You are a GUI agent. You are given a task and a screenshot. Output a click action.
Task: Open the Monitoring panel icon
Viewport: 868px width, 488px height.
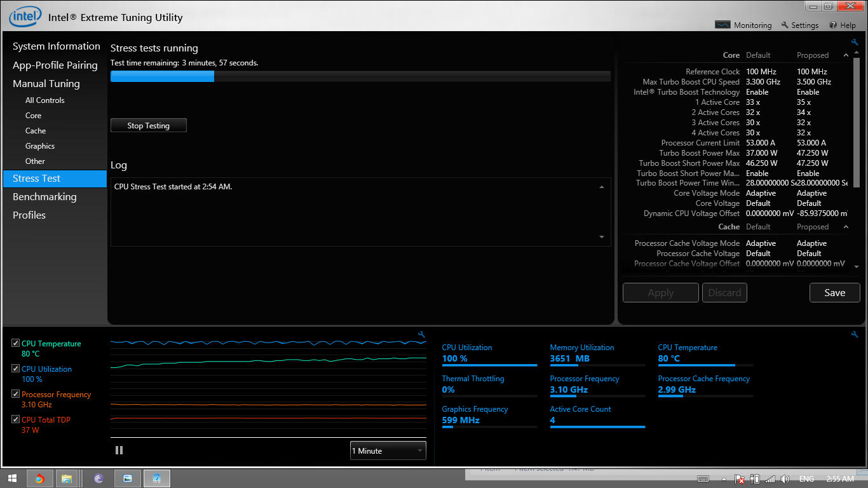coord(722,25)
